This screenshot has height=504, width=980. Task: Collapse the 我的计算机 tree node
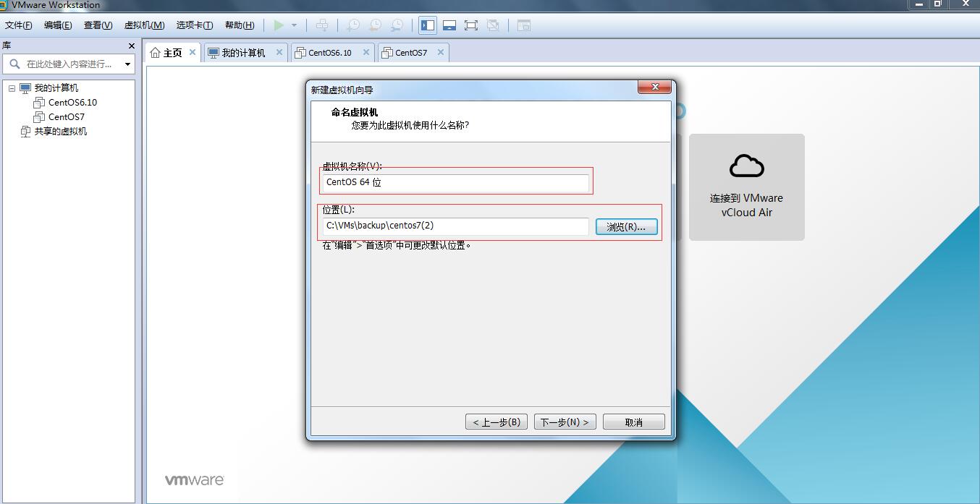tap(12, 88)
